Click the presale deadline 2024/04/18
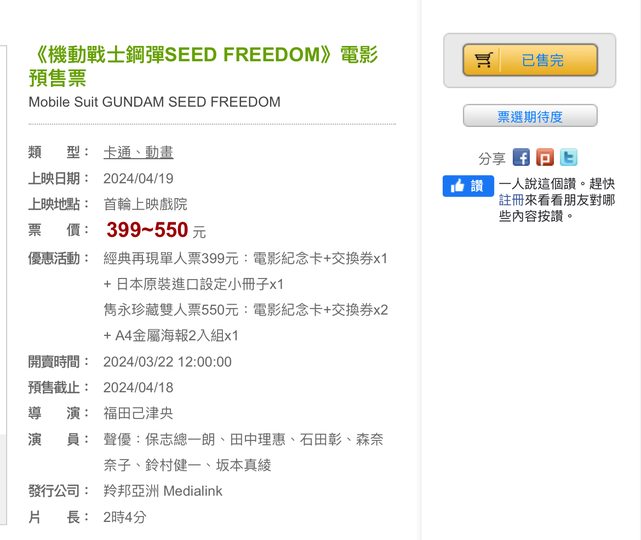 (138, 387)
